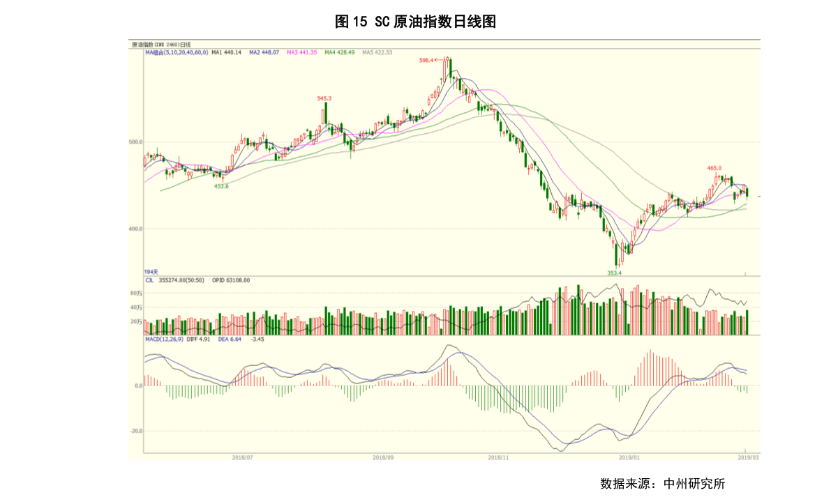Click the green MA4 428.49 legend
The image size is (831, 504).
[x=340, y=53]
